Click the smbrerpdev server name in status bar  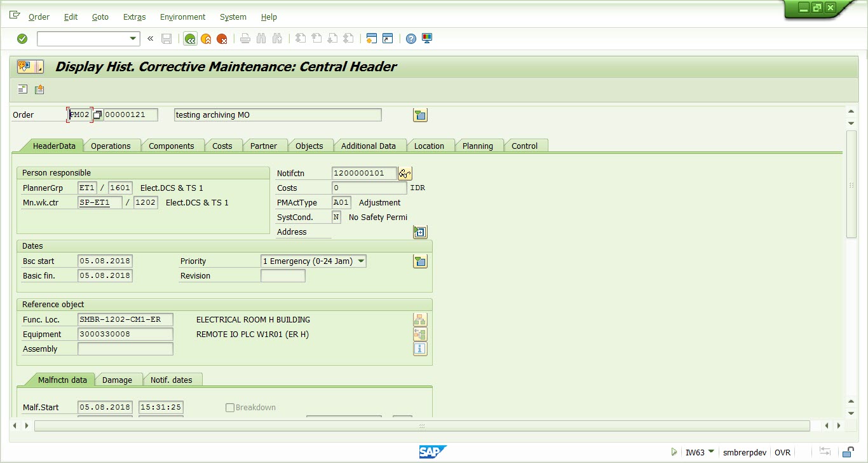pos(745,452)
